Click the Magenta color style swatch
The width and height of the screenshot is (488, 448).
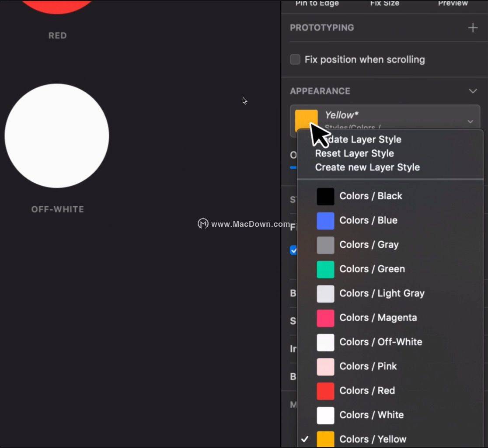325,318
